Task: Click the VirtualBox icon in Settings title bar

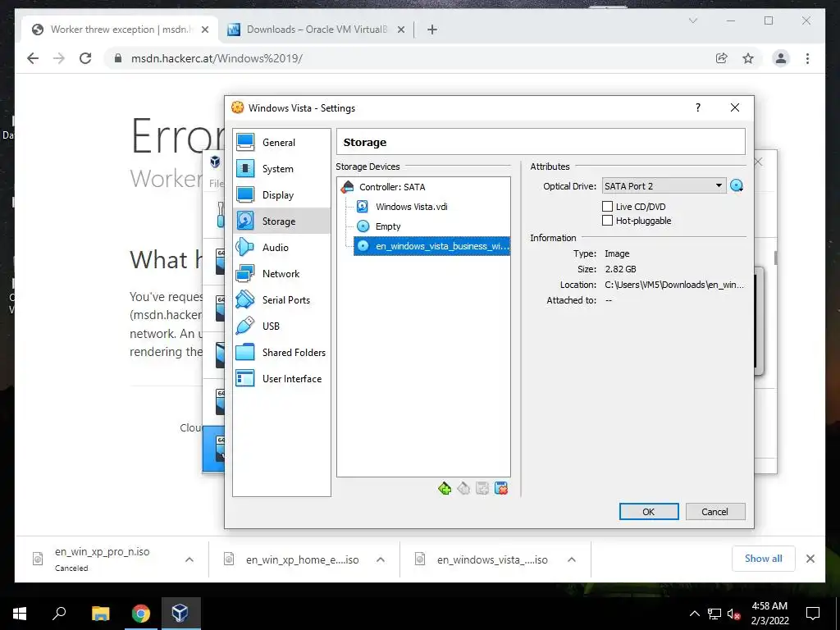Action: click(x=237, y=107)
